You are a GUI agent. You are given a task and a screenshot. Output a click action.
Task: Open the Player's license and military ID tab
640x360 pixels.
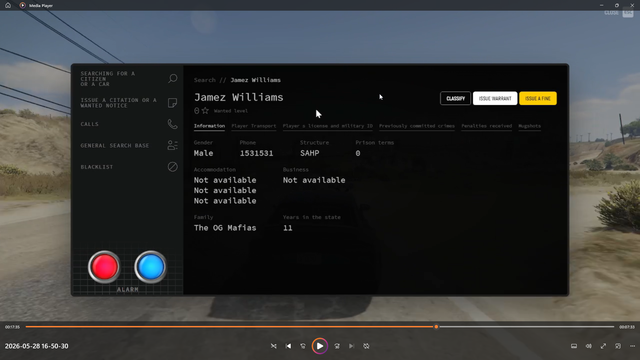coord(328,126)
